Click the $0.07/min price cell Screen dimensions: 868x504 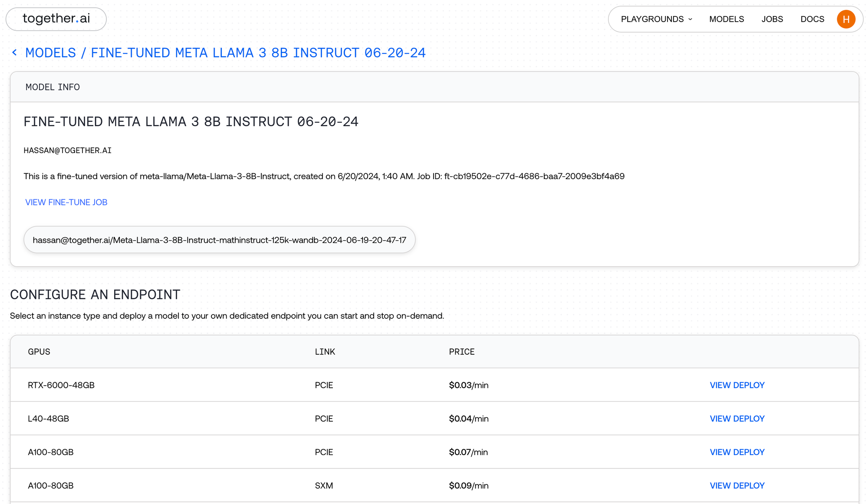click(468, 452)
